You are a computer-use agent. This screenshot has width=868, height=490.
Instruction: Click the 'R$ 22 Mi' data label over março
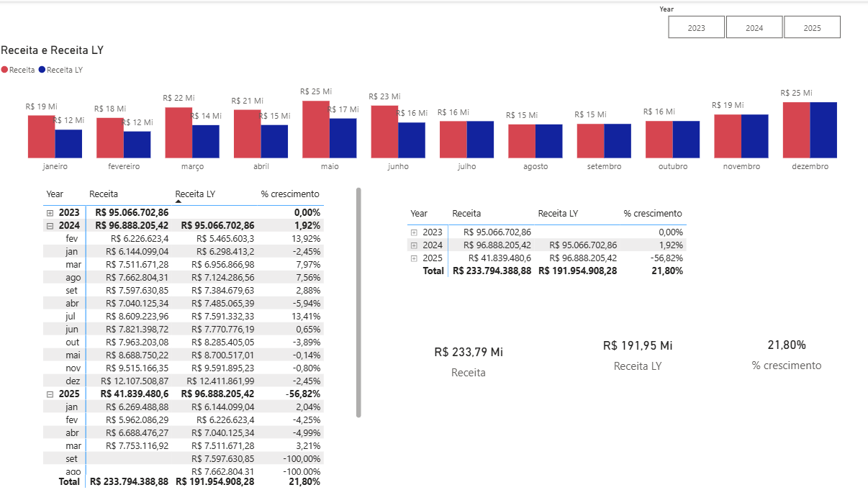tap(178, 98)
